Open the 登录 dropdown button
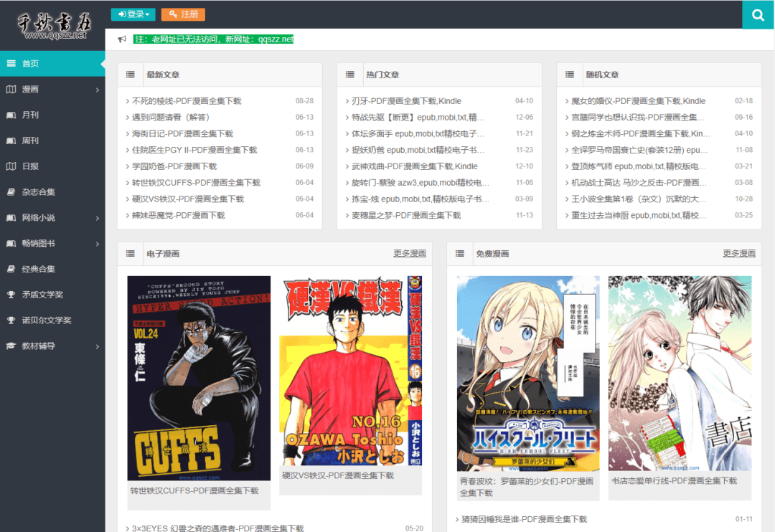Screen dimensions: 775x532 [133, 14]
